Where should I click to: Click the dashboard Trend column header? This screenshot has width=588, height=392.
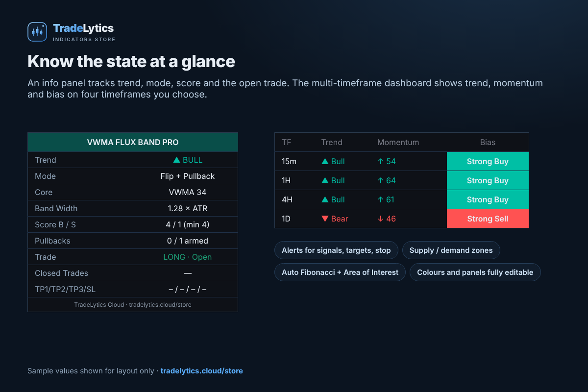[x=332, y=142]
